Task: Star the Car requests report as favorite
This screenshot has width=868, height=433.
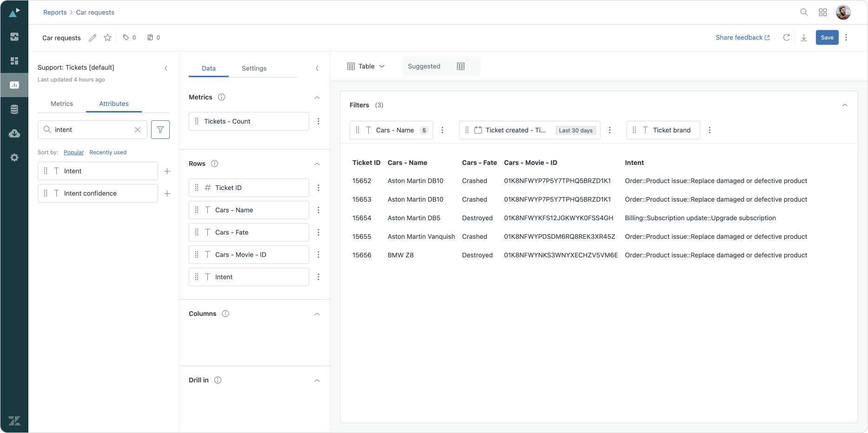Action: coord(107,38)
